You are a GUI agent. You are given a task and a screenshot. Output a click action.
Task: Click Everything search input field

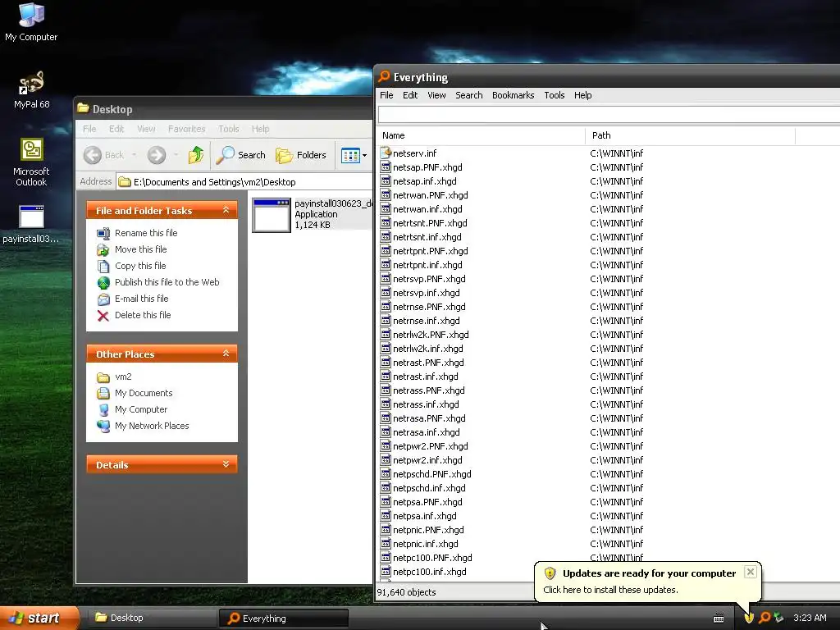click(x=609, y=115)
